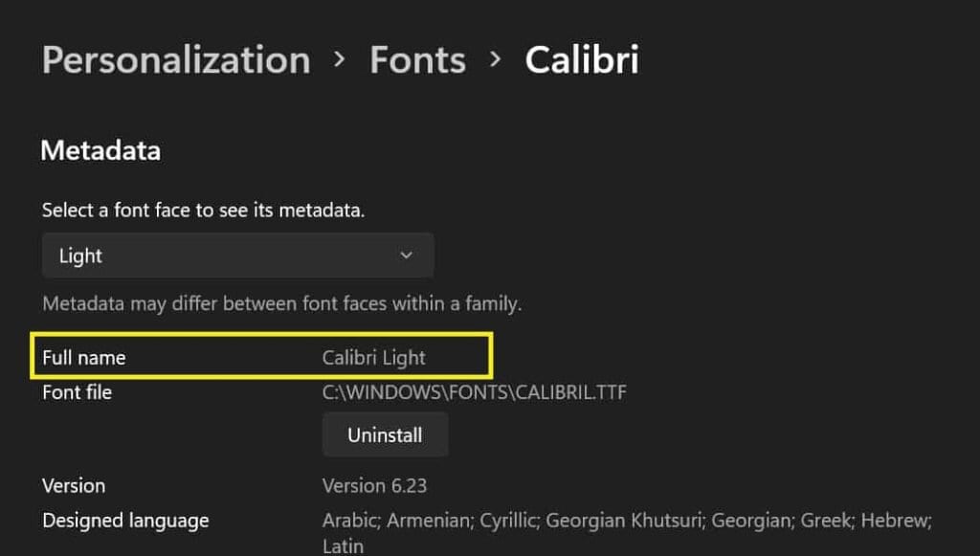Click the second breadcrumb separator chevron

(x=495, y=59)
